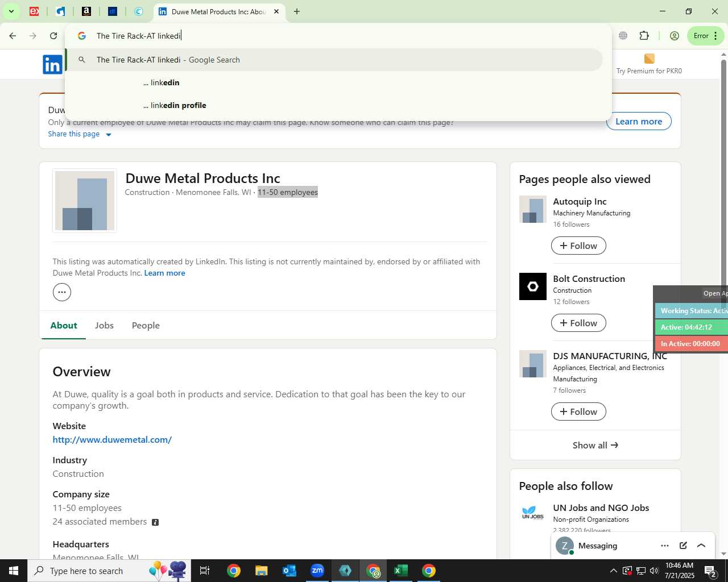Choose the 'linkedin profile' autocomplete suggestion

coord(334,105)
